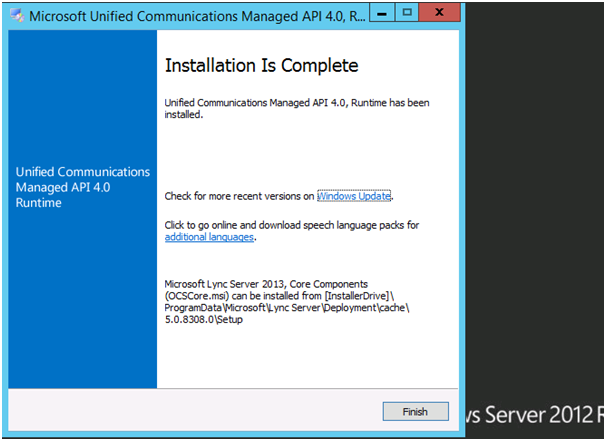Image resolution: width=606 pixels, height=441 pixels.
Task: Click the dark desktop background
Action: tap(535, 193)
